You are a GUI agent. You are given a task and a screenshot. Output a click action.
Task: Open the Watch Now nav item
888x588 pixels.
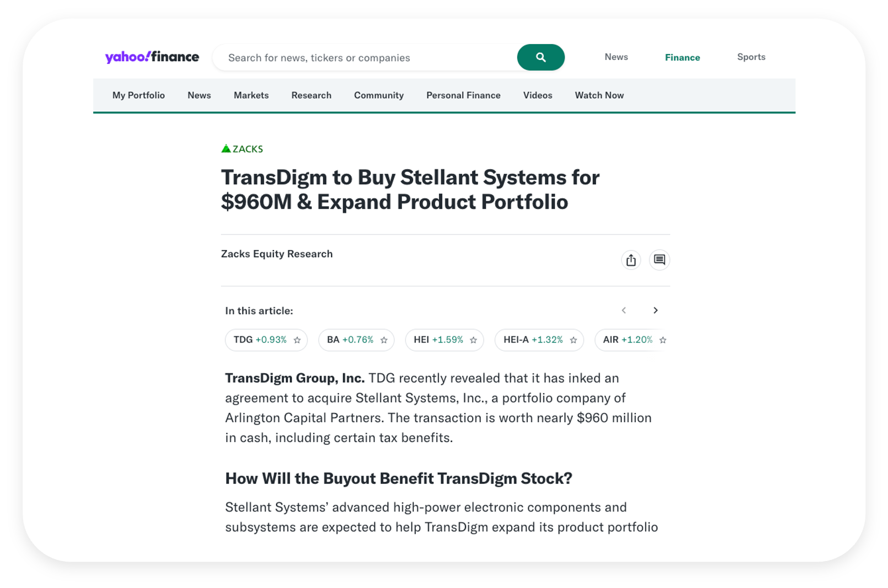pyautogui.click(x=599, y=95)
